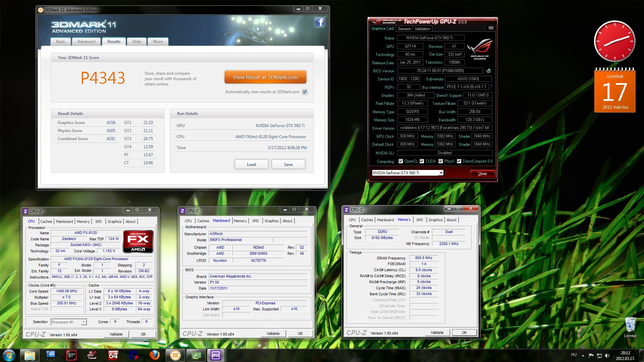Show hidden system tray icons arrow

coord(583,355)
